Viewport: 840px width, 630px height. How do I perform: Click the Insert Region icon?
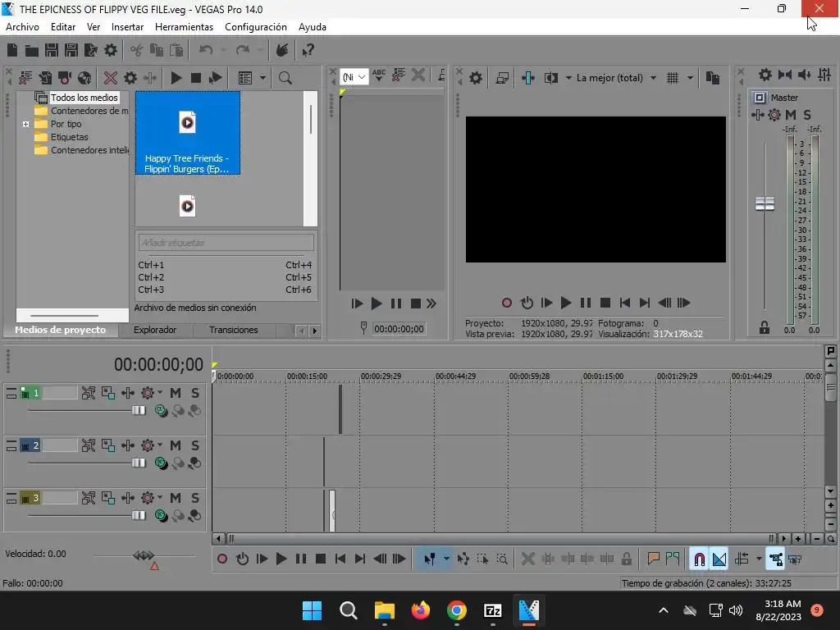click(673, 559)
